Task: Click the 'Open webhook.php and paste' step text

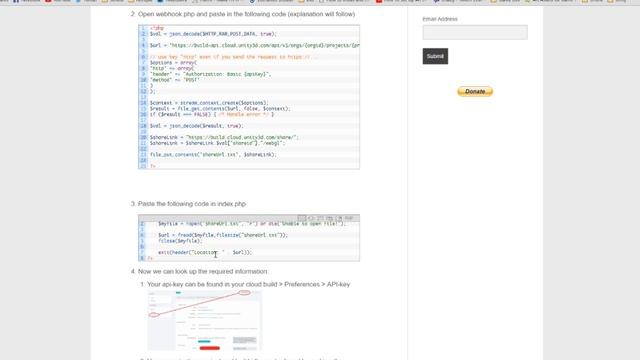Action: click(x=246, y=14)
